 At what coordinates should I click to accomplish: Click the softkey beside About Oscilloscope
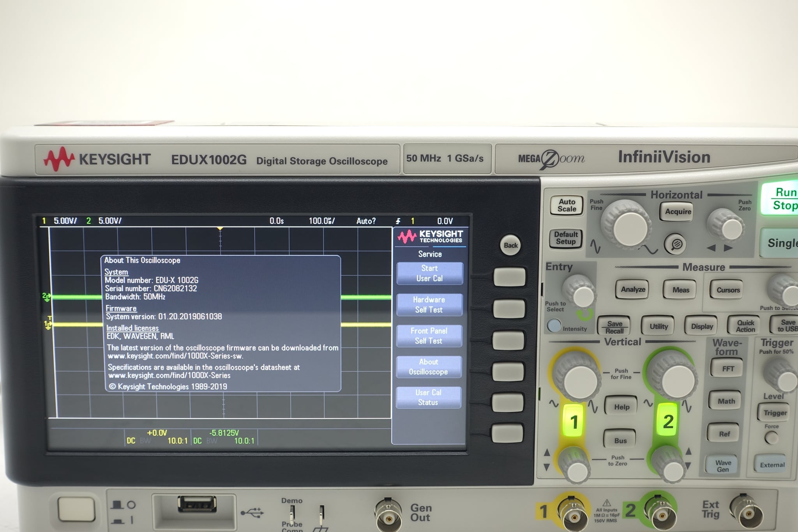pos(508,371)
